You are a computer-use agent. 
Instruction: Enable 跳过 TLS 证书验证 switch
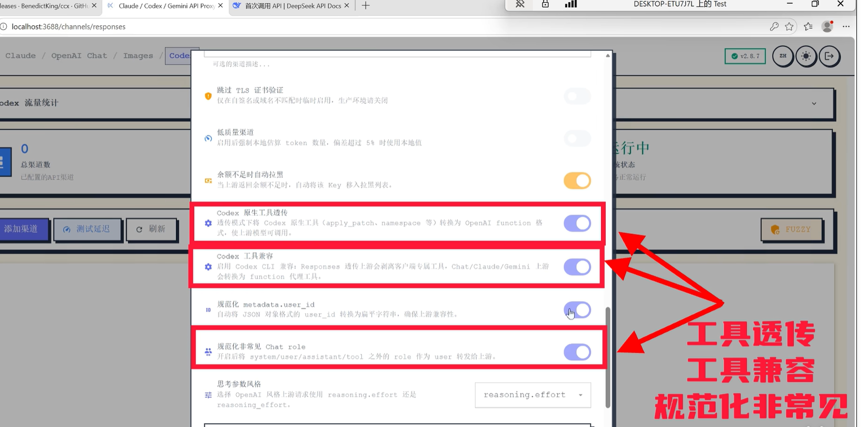[577, 96]
